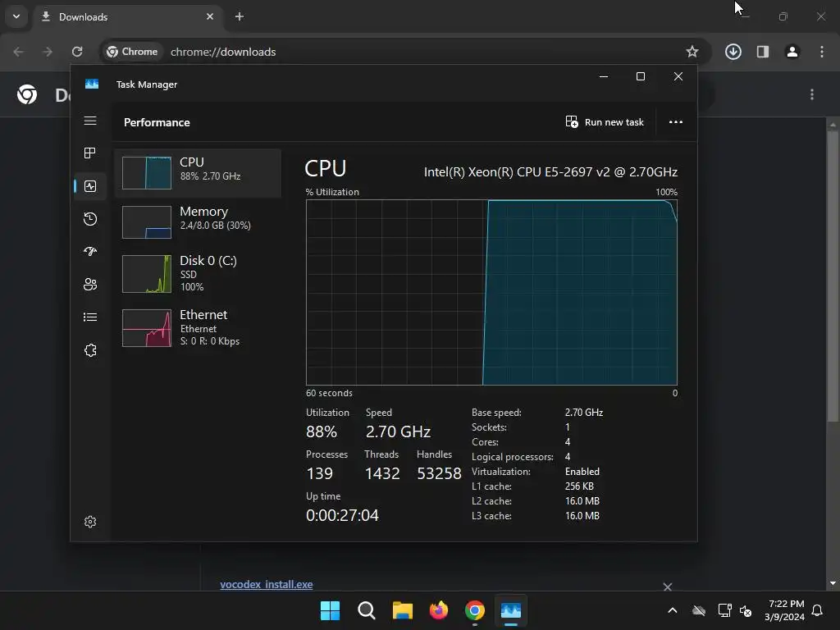Open the Users icon in sidebar
The width and height of the screenshot is (840, 630).
pos(90,285)
